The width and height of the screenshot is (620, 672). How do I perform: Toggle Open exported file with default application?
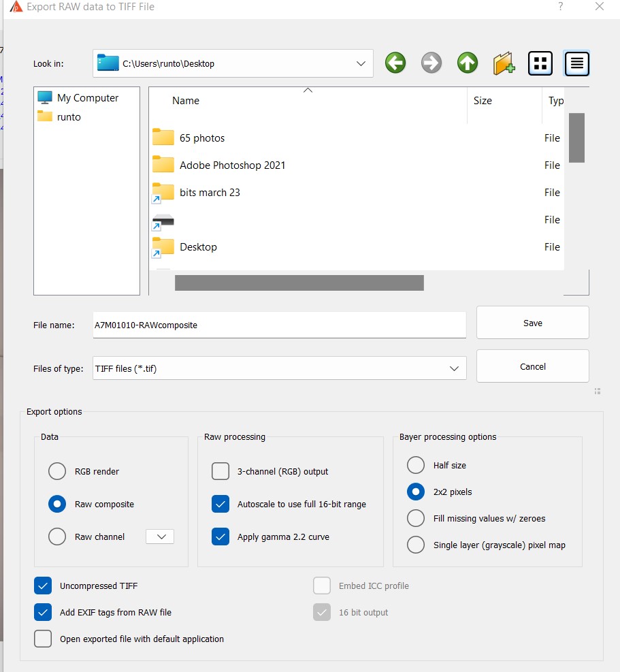43,639
